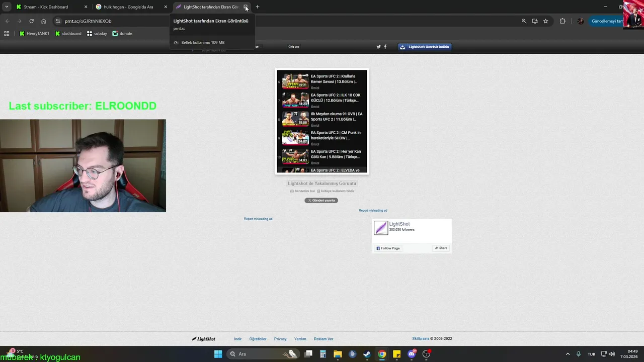Click the Gönderi yayınla post button
The image size is (644, 362).
pos(321,200)
